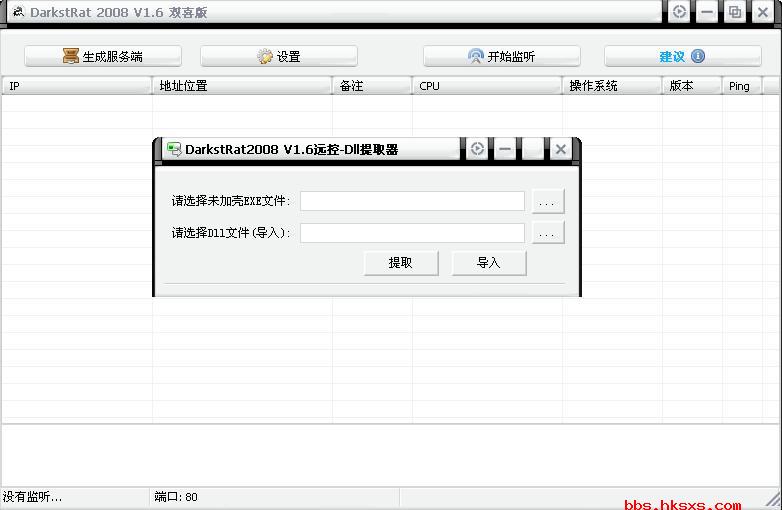This screenshot has height=510, width=782.
Task: Click the server icon on 生成服务端
Action: [71, 56]
